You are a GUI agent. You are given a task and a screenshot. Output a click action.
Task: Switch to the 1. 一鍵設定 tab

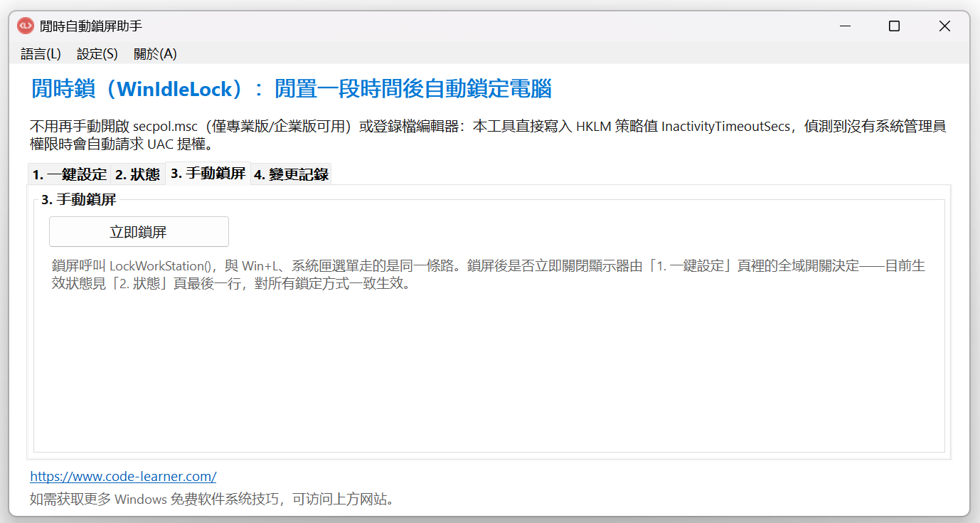tap(70, 174)
